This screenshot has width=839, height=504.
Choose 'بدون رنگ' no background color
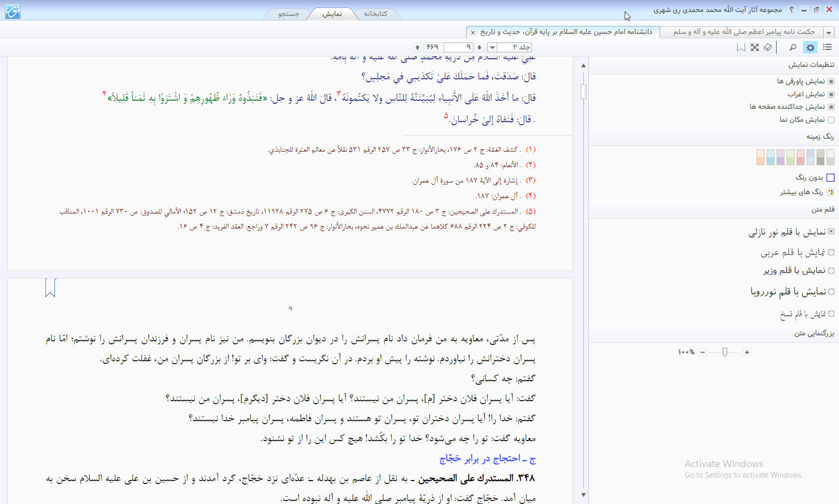[x=815, y=178]
